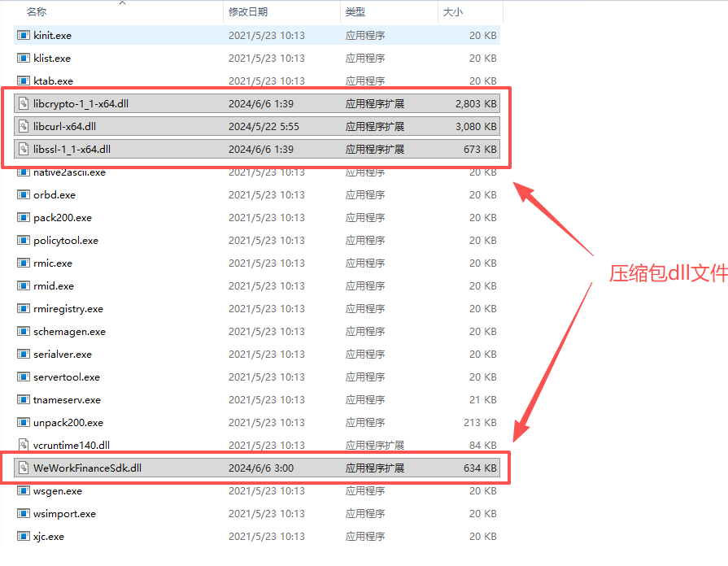Viewport: 728px width, 566px height.
Task: Select the libssl-1_1-x64.dll file name
Action: 72,149
